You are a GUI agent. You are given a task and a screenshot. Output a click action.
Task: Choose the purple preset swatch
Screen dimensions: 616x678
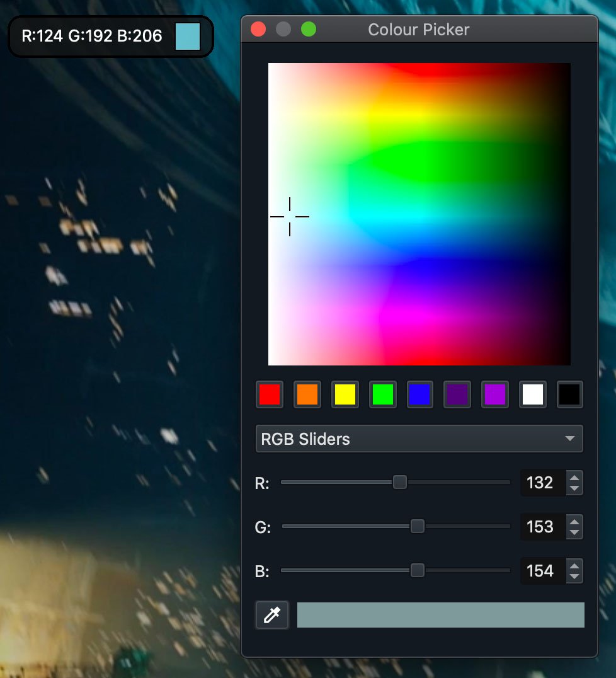[x=494, y=394]
